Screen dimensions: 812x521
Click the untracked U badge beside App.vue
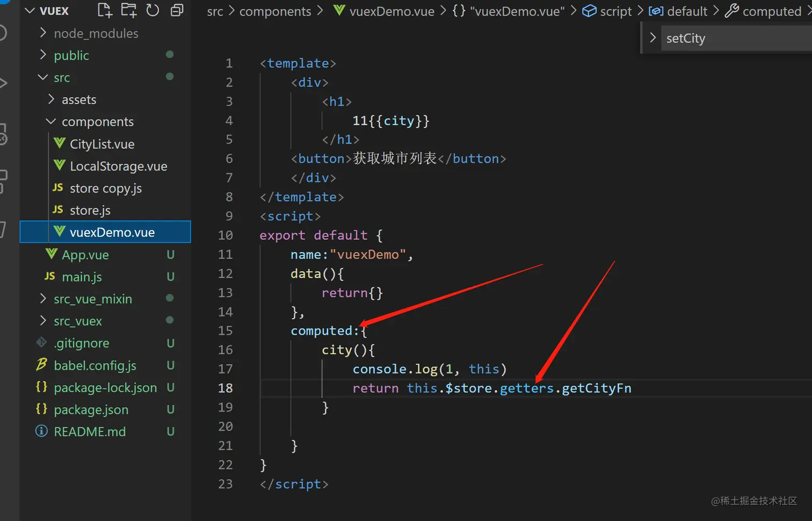(170, 255)
